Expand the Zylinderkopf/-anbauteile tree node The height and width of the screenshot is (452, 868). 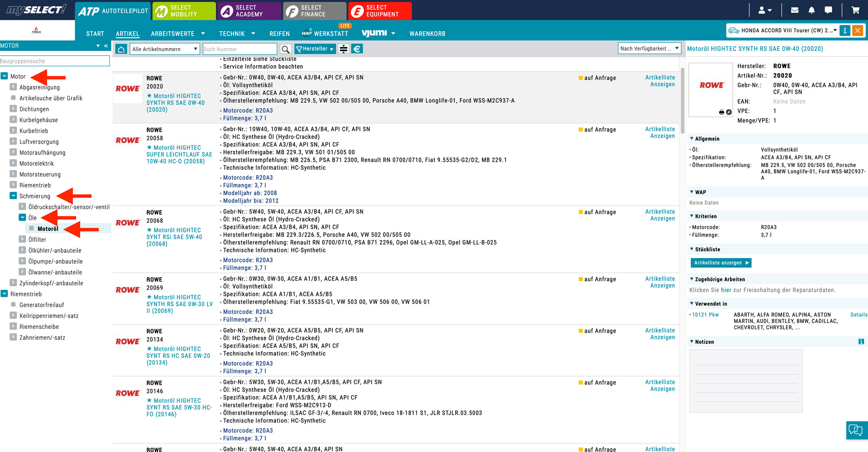pyautogui.click(x=13, y=283)
